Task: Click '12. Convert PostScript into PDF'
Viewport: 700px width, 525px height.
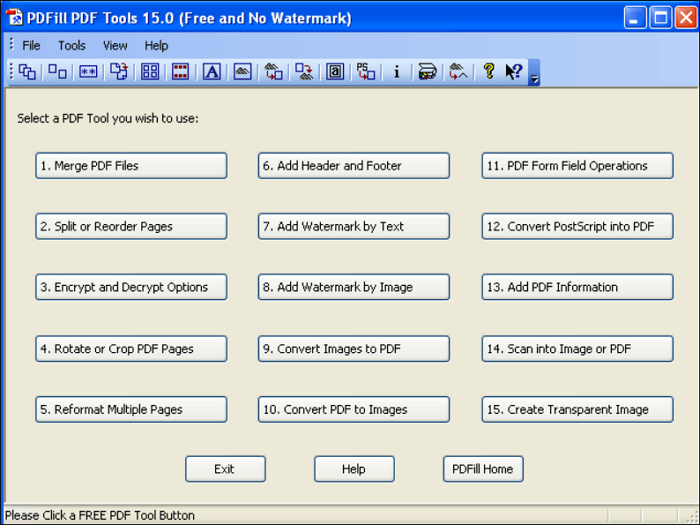Action: [x=578, y=226]
